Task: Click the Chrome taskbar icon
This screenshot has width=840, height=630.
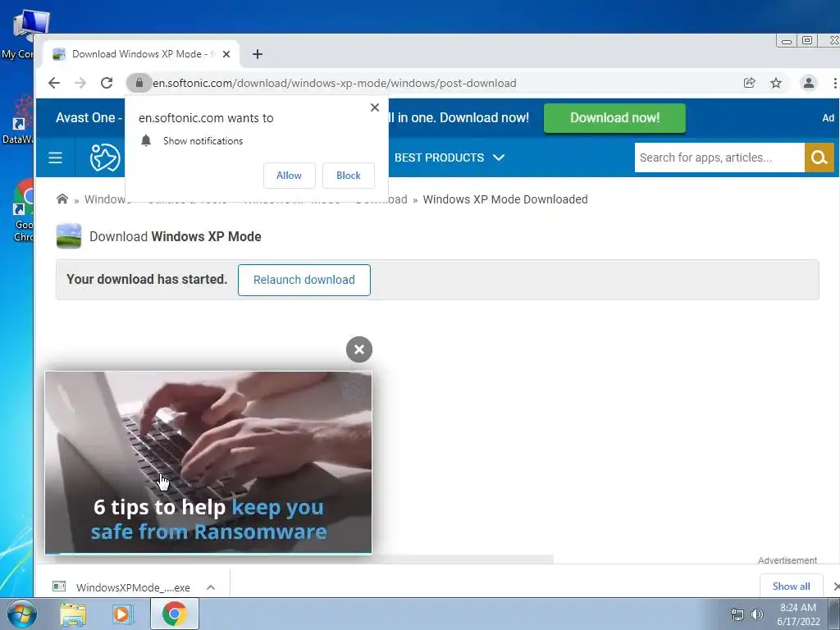Action: [174, 614]
